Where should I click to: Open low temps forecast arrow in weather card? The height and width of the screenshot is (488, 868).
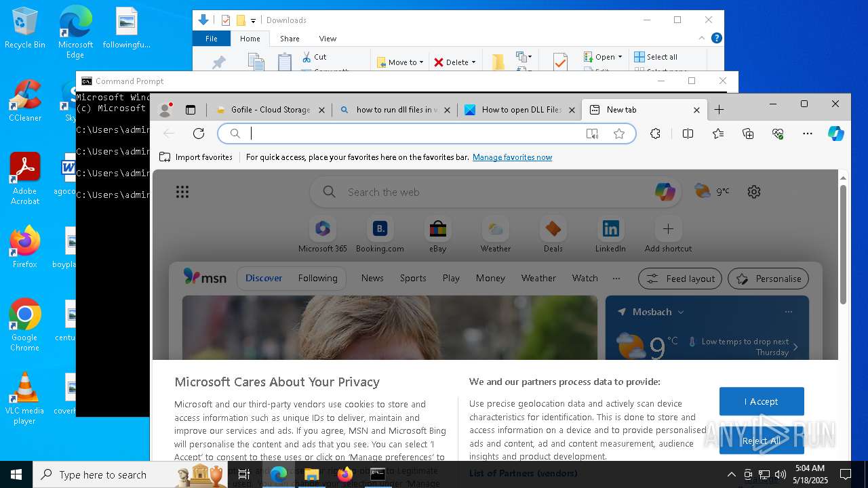point(795,347)
